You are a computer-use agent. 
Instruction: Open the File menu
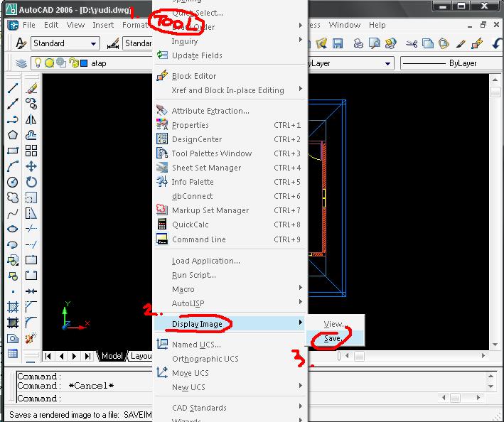[x=29, y=25]
